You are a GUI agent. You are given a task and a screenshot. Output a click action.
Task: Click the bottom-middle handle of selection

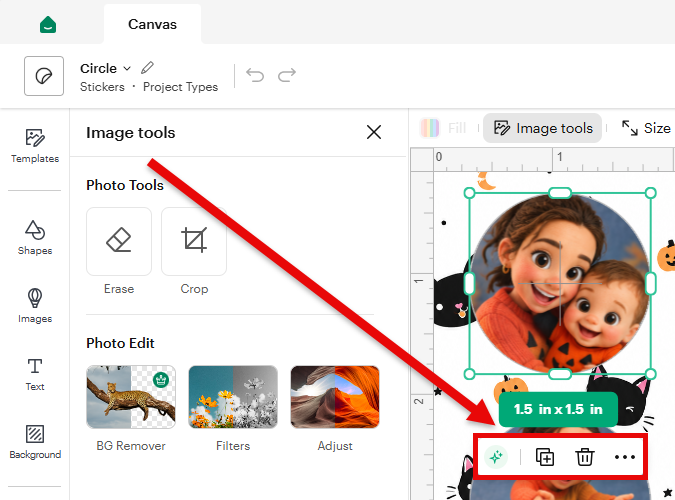(x=560, y=374)
